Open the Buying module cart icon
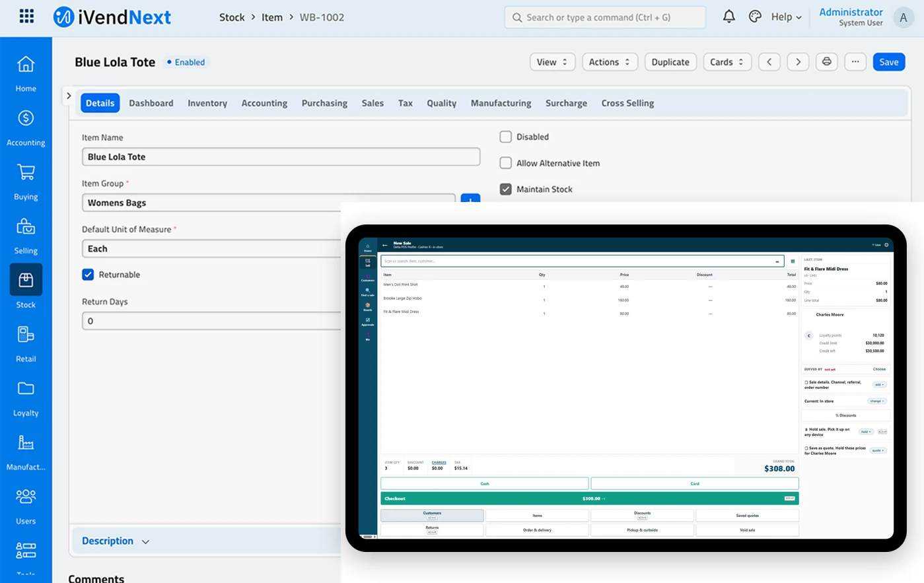924x583 pixels. click(26, 172)
